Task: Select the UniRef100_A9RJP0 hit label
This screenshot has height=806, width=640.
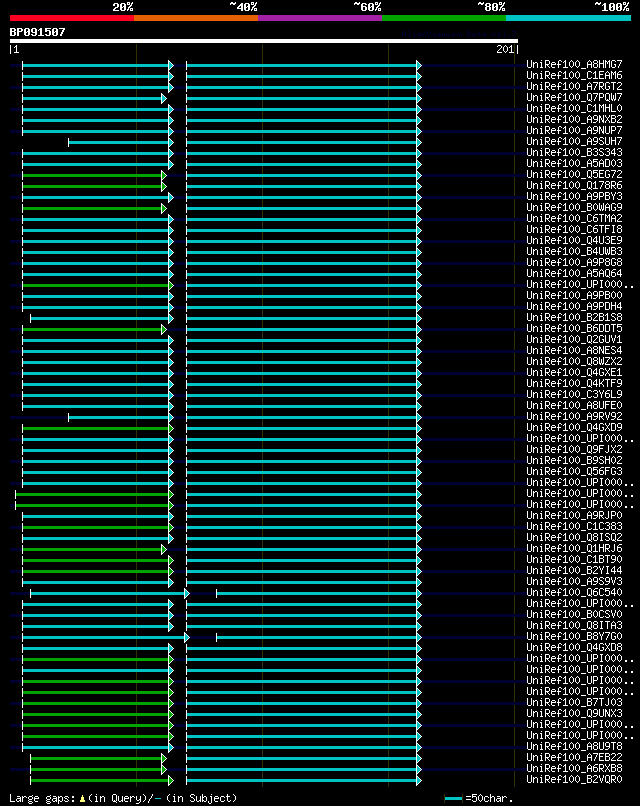Action: click(574, 515)
